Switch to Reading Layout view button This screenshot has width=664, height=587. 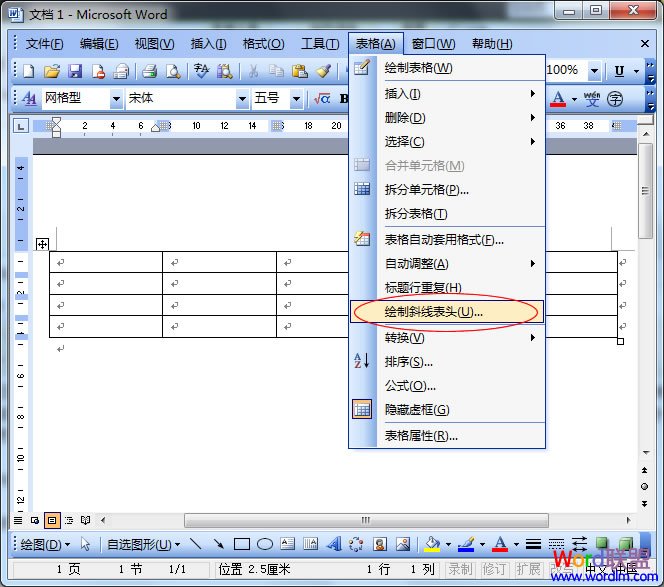(x=86, y=520)
